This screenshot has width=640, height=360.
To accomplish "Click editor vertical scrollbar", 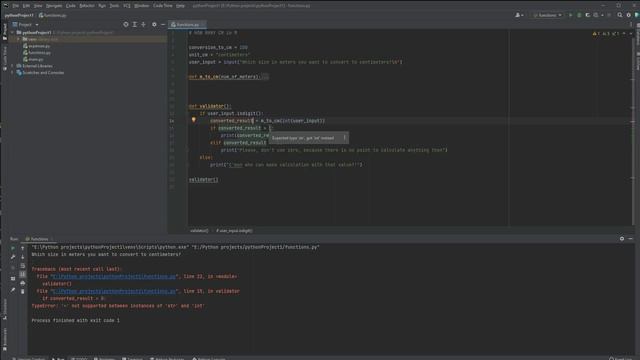I will click(x=633, y=131).
